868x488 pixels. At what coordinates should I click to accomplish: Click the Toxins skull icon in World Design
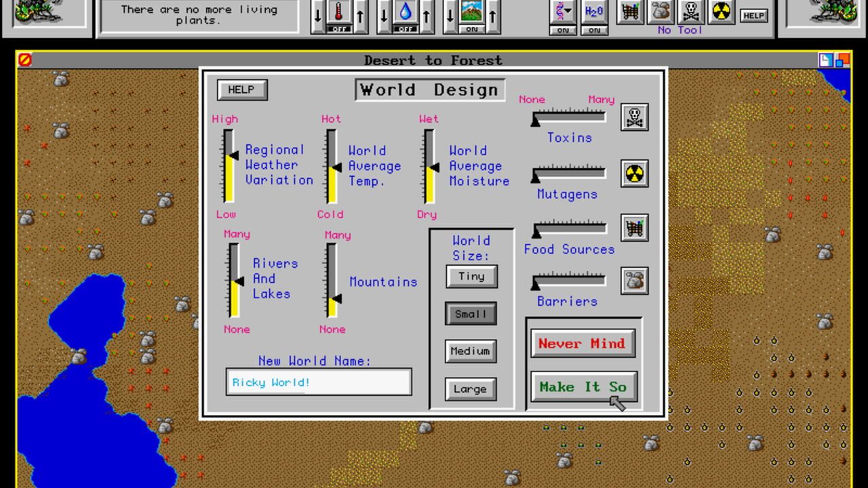tap(634, 117)
